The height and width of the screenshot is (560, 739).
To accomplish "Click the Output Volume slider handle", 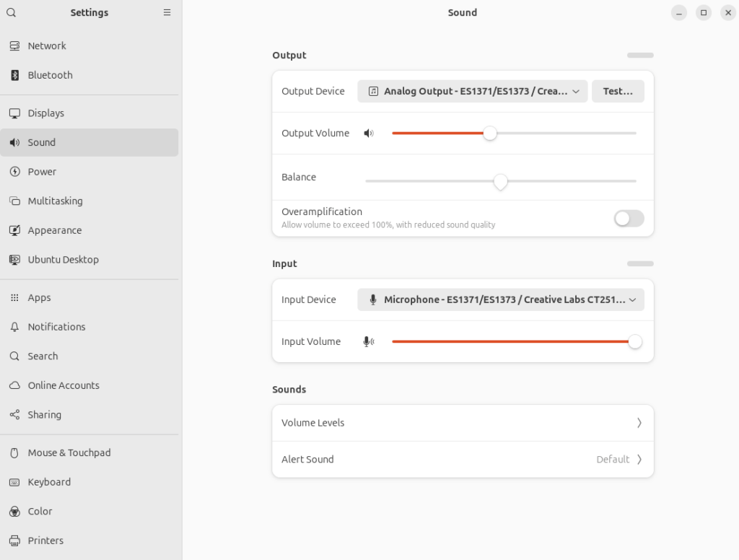I will click(x=490, y=134).
